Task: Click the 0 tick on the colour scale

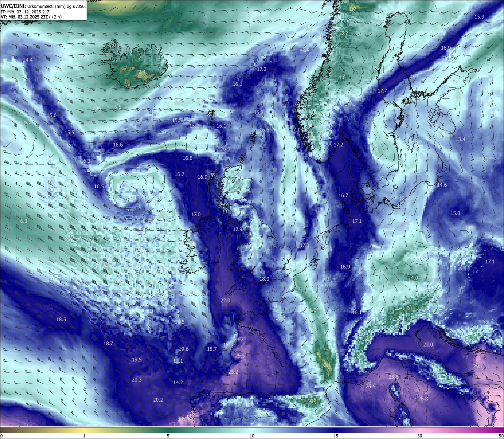Action: [x=2, y=436]
